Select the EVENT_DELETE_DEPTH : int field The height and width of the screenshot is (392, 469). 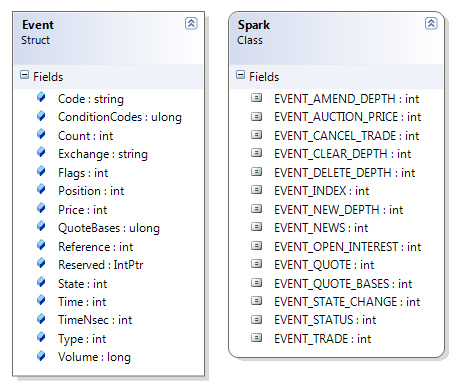click(345, 173)
